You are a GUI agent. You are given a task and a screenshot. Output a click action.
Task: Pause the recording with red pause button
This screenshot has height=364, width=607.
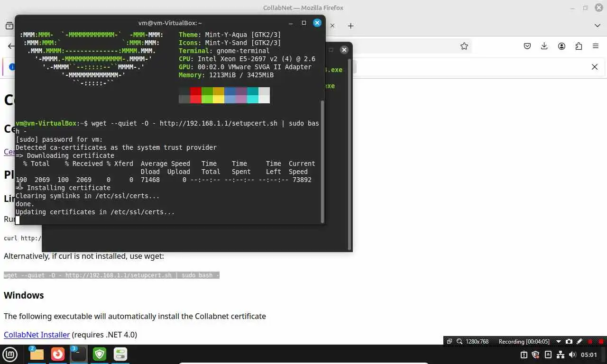tap(590, 341)
